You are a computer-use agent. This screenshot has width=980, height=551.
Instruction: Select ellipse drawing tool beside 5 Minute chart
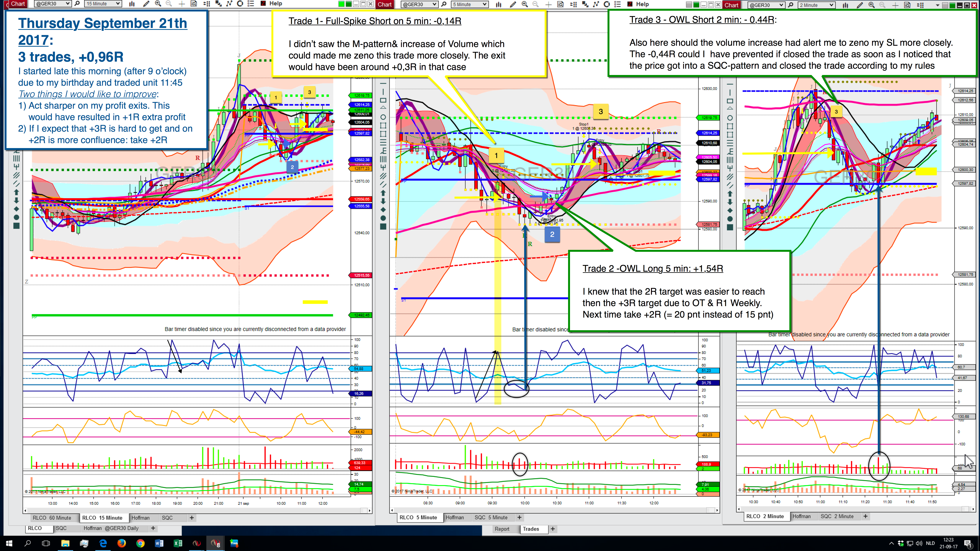point(383,117)
